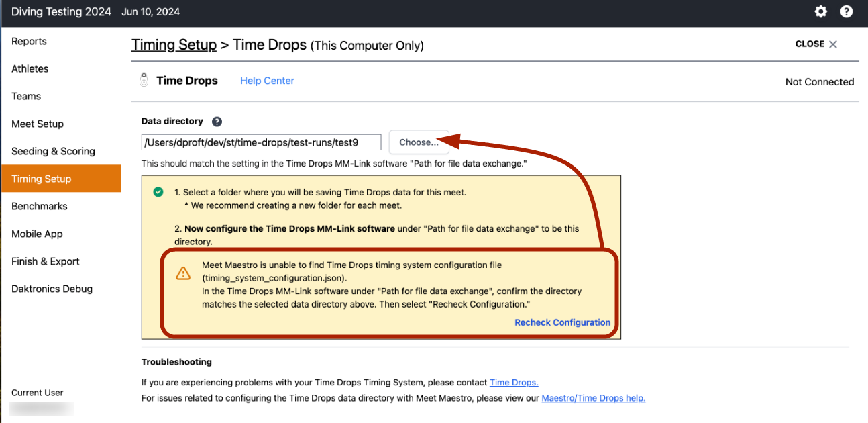
Task: Select Teams in the sidebar
Action: (25, 96)
